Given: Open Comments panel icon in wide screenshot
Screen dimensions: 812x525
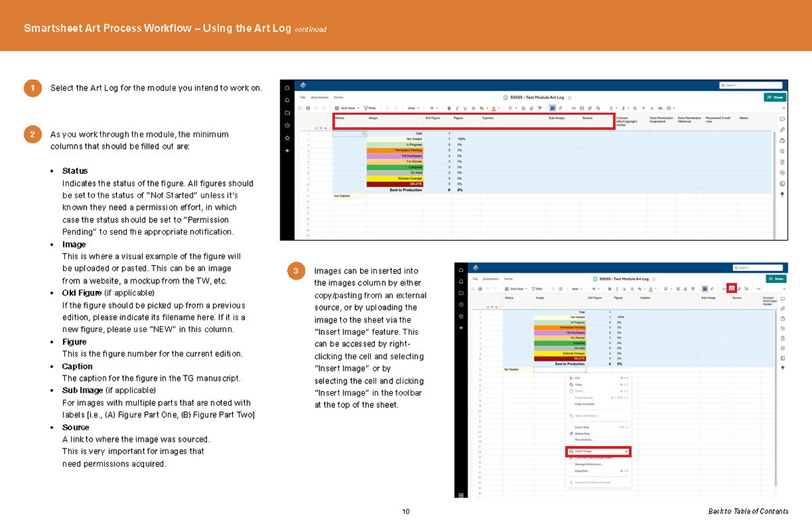Looking at the screenshot, I should point(782,119).
